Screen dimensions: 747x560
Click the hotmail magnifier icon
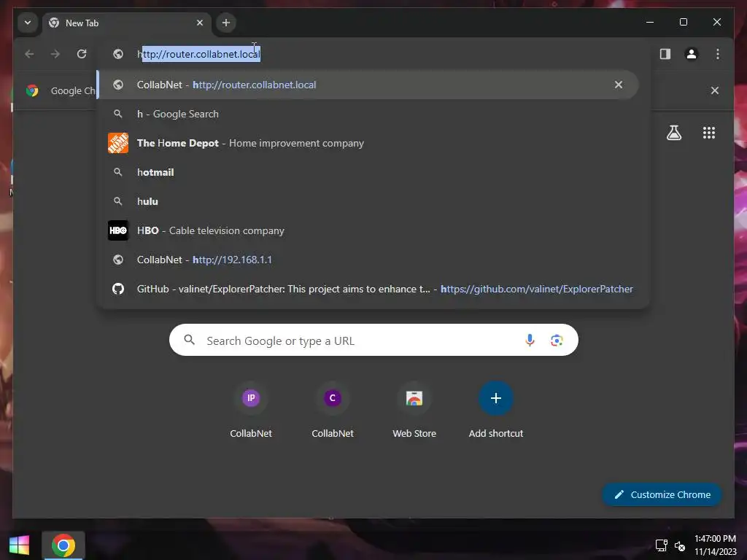(118, 172)
